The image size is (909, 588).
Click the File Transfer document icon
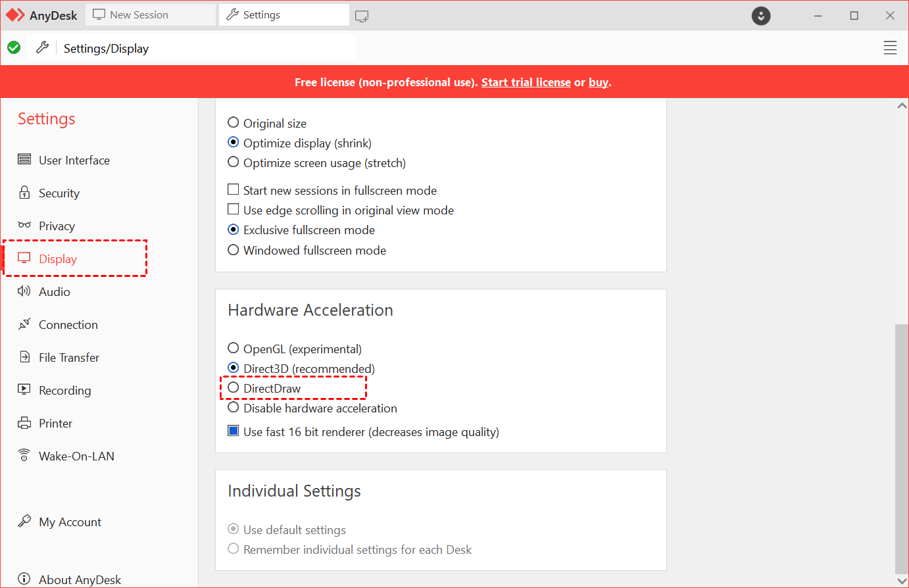pos(24,356)
